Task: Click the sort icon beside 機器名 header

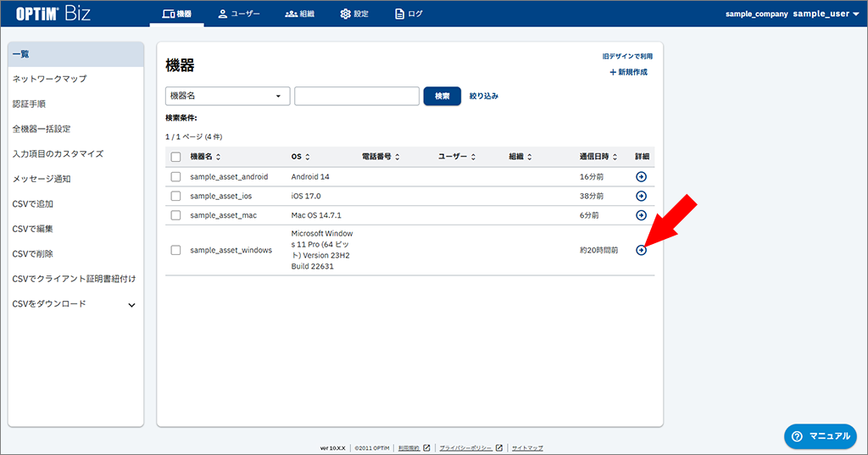Action: 219,157
